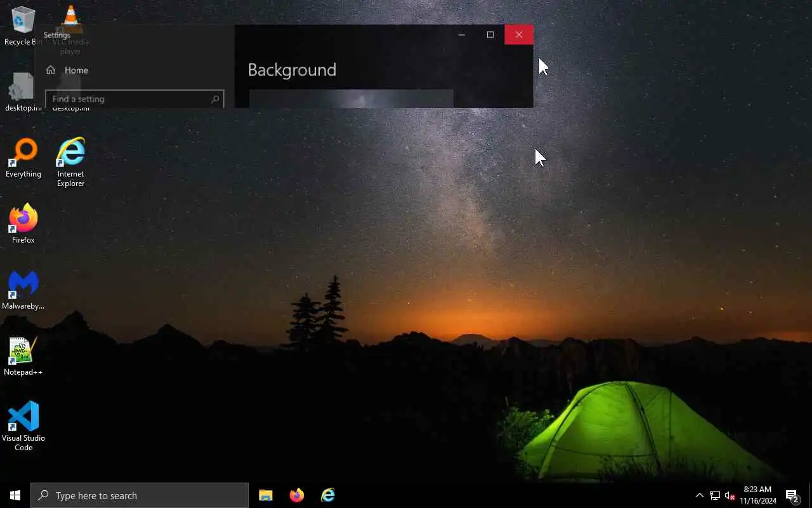Launch Firefox from the taskbar
812x508 pixels.
tap(297, 495)
